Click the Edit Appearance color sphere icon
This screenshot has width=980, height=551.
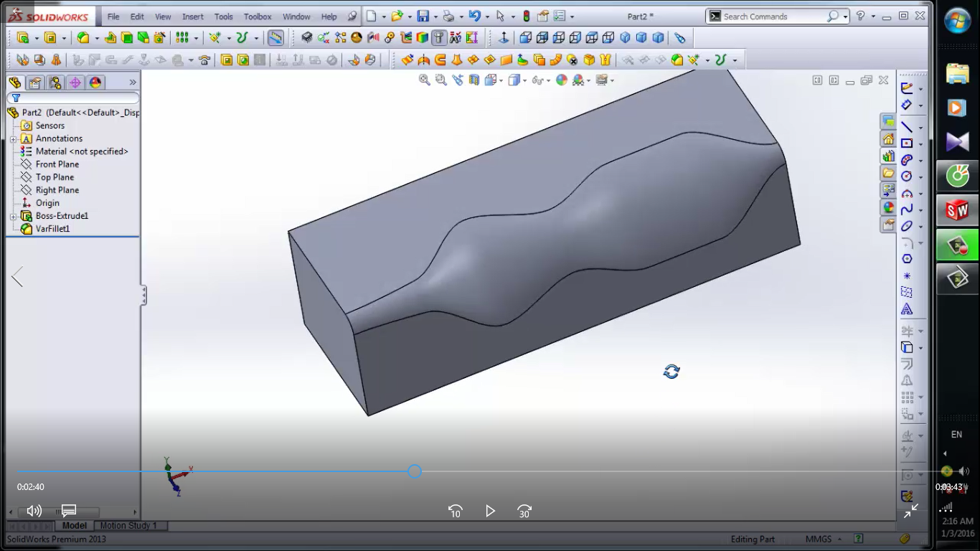point(562,80)
